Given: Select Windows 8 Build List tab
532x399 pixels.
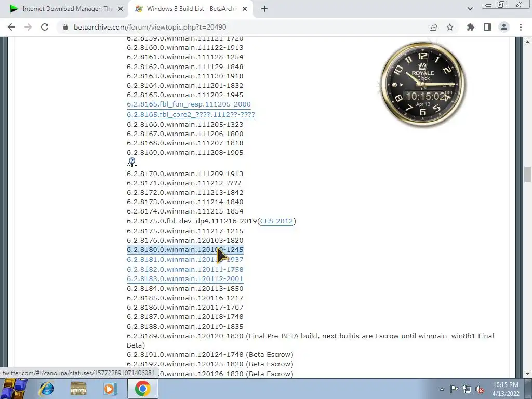Looking at the screenshot, I should coord(190,9).
